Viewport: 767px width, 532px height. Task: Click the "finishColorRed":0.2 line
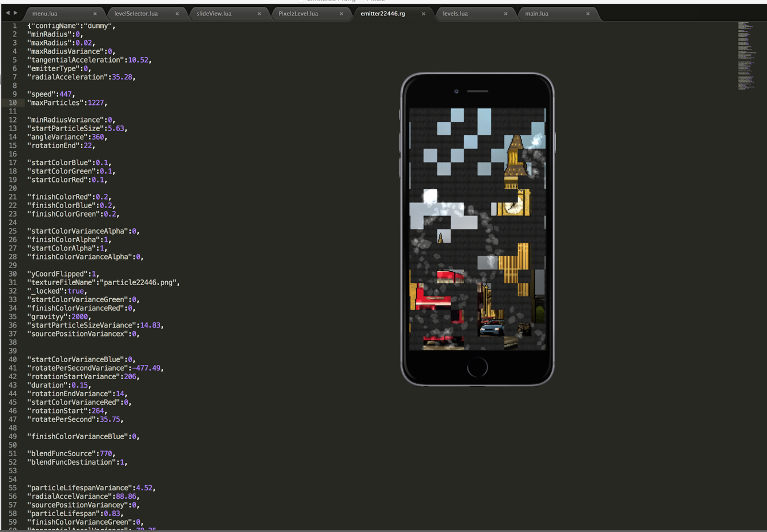click(x=69, y=197)
